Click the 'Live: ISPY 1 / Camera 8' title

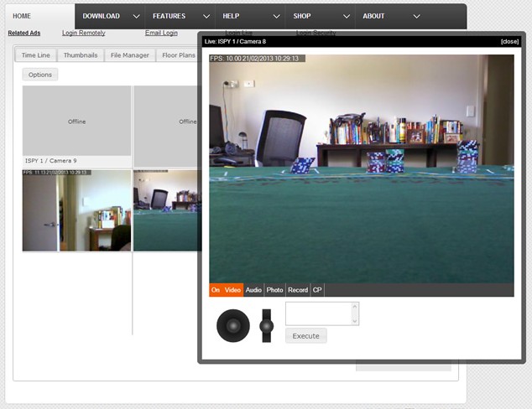[235, 42]
